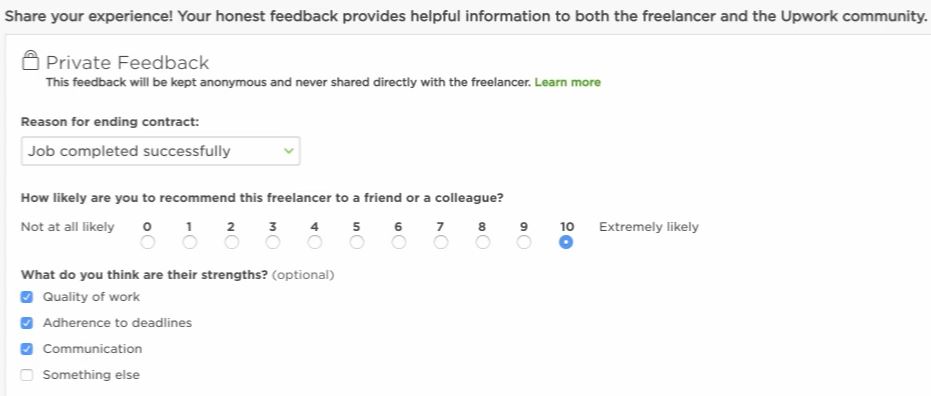Select rating 1 radio button
The width and height of the screenshot is (931, 396).
(x=189, y=242)
